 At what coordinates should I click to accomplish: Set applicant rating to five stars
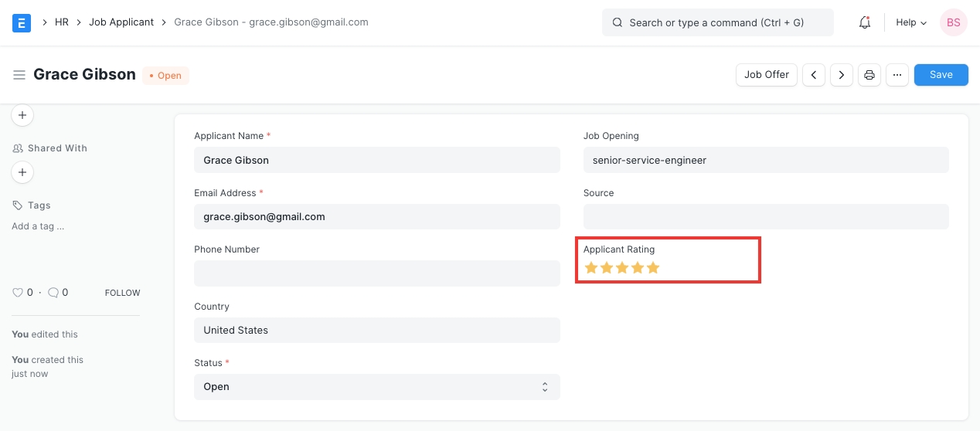(x=653, y=268)
